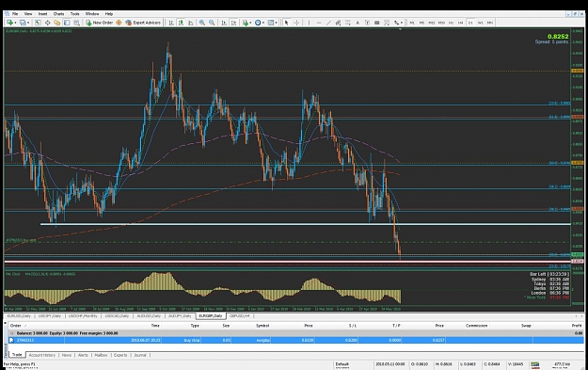Viewport: 588px width, 370px height.
Task: Expand the Arrows objects dropdown
Action: pos(401,23)
